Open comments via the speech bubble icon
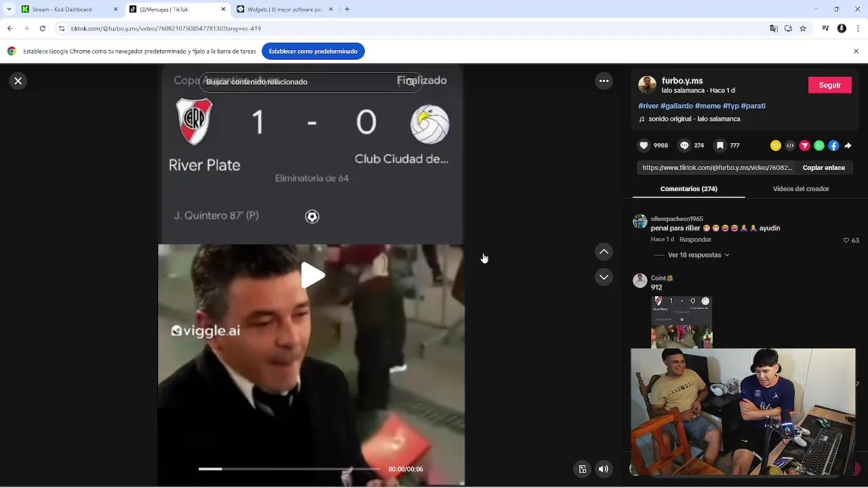868x488 pixels. [x=684, y=146]
